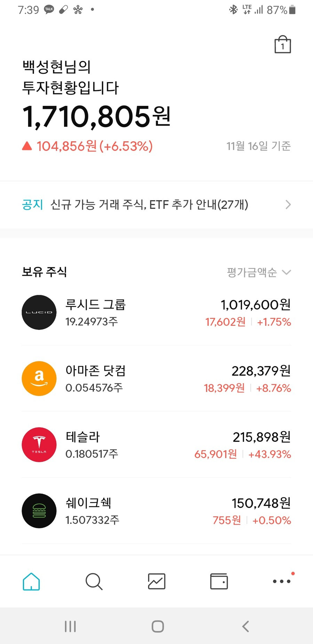Open the more options dots menu

click(282, 581)
